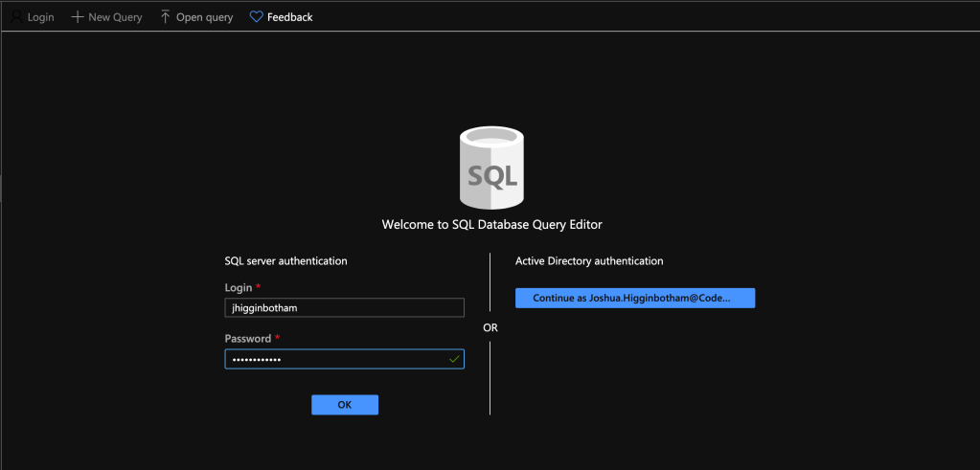The width and height of the screenshot is (980, 470).
Task: Focus the Login field containing jhigginbotham
Action: 344,307
